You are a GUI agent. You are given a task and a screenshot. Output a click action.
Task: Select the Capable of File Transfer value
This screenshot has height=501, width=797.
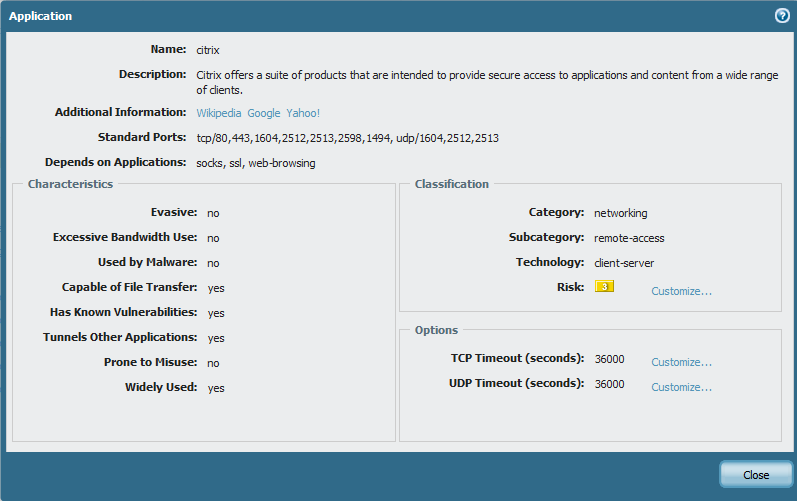(216, 288)
